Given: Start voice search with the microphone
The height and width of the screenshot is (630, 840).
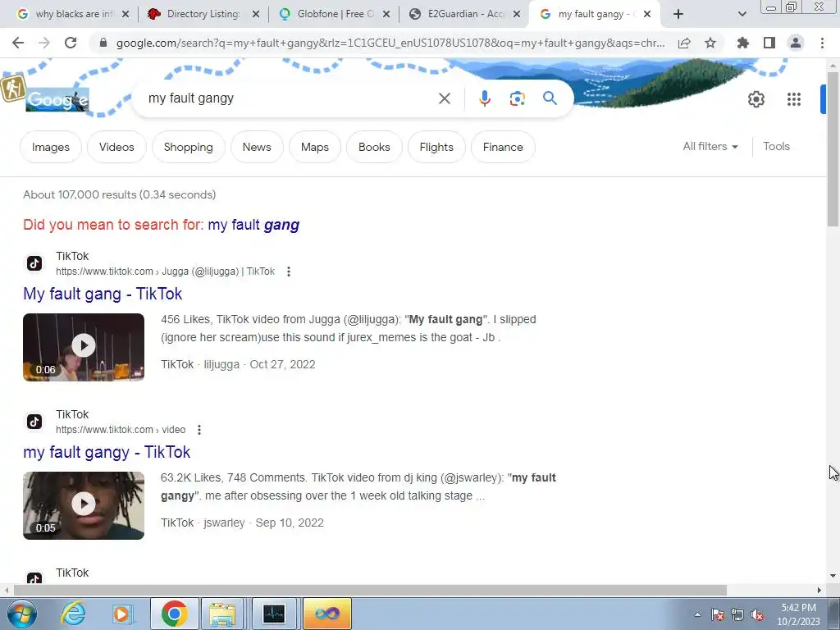Looking at the screenshot, I should [x=484, y=98].
